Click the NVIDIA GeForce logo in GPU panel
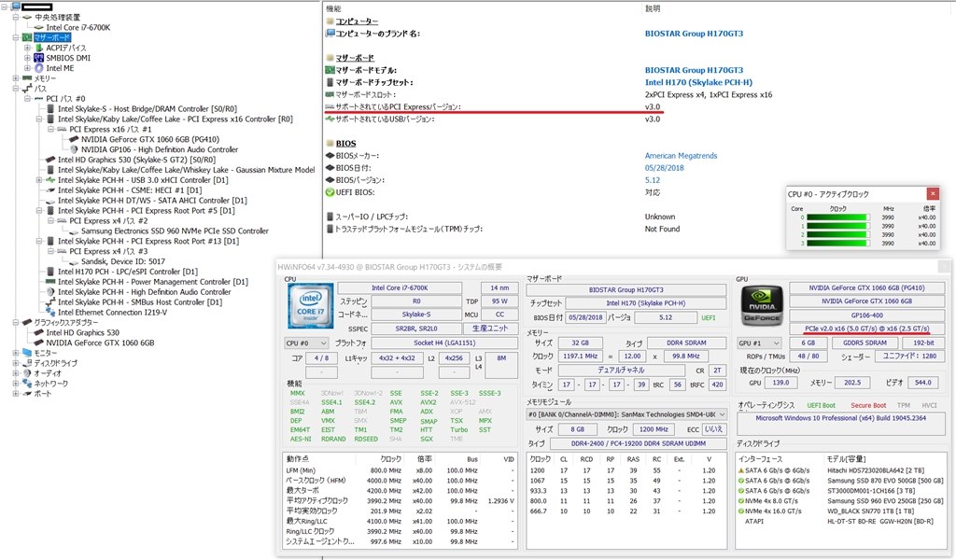 coord(762,305)
